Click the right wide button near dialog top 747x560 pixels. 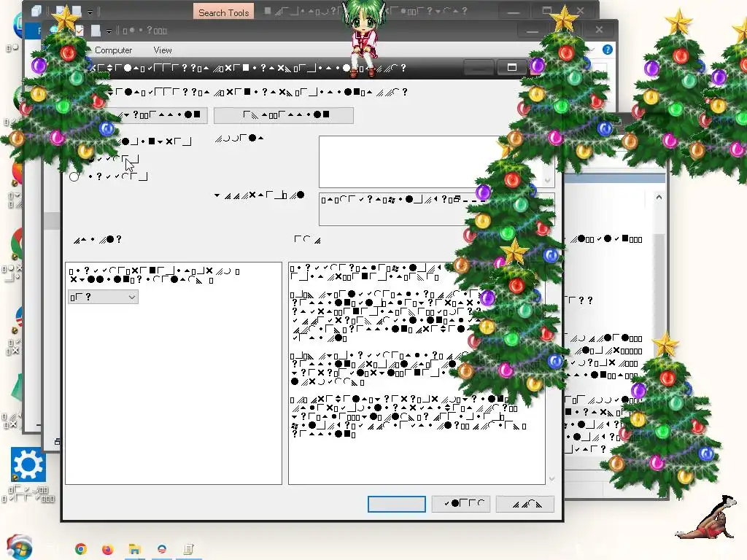pyautogui.click(x=284, y=115)
